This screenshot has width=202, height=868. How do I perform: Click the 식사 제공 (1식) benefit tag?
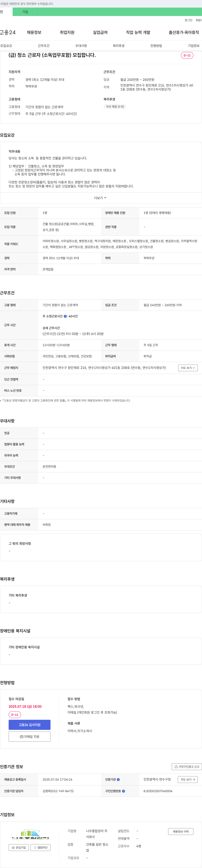[x=115, y=107]
